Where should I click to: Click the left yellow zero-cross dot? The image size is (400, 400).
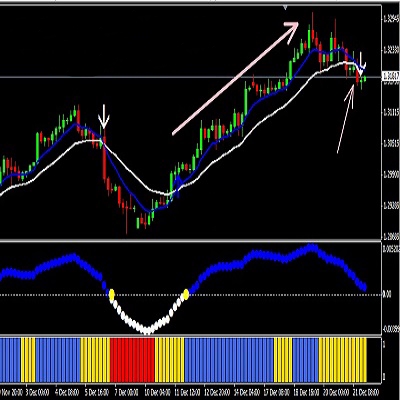pyautogui.click(x=112, y=294)
